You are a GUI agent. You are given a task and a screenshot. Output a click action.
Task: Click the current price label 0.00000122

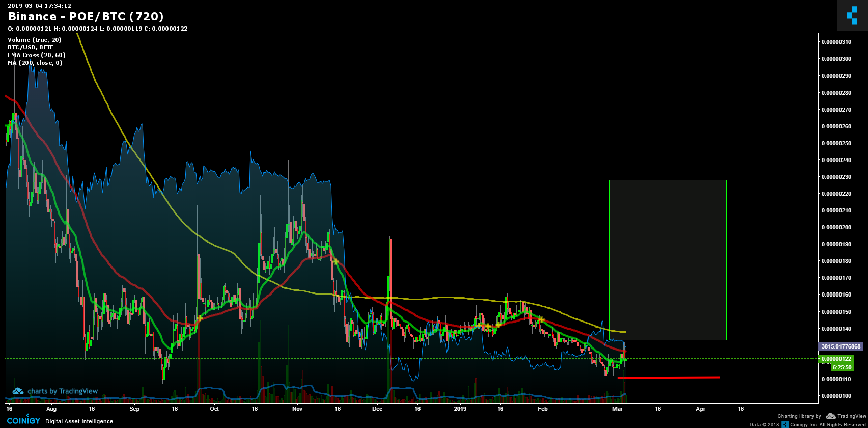(836, 359)
